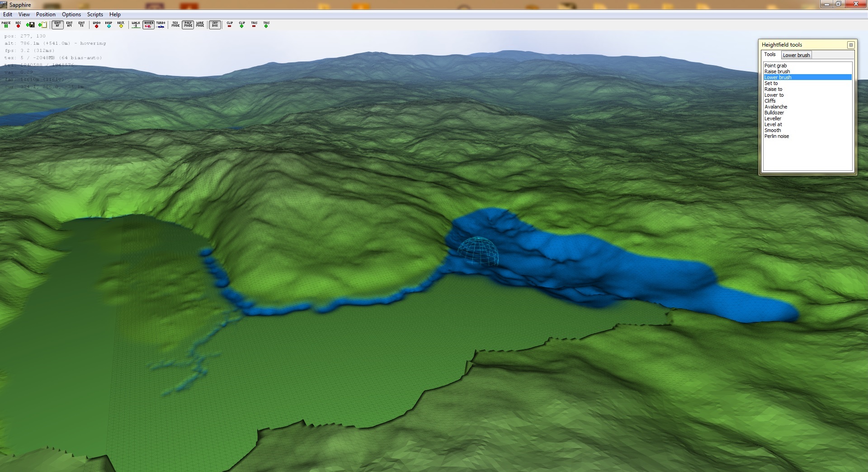Switch to WALK movement mode
Screen dimensions: 868x472
[136, 25]
